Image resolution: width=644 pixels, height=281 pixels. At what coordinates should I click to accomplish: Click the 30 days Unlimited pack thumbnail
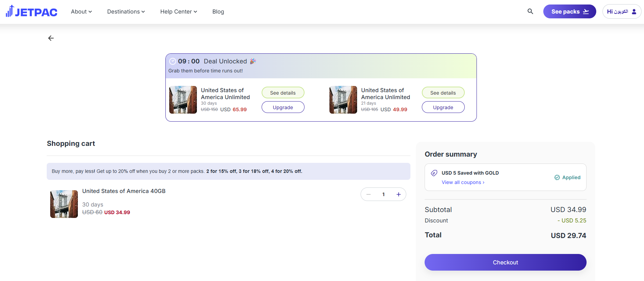point(183,100)
